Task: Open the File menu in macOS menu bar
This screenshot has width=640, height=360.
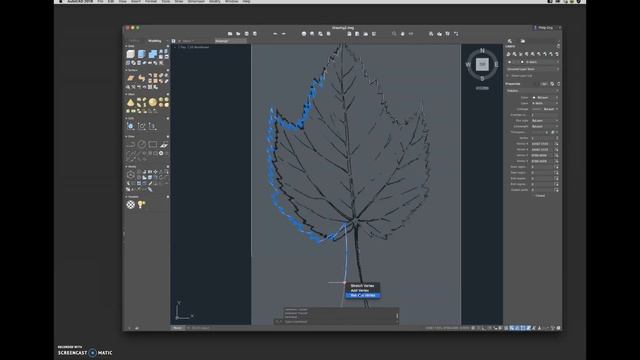Action: 100,2
